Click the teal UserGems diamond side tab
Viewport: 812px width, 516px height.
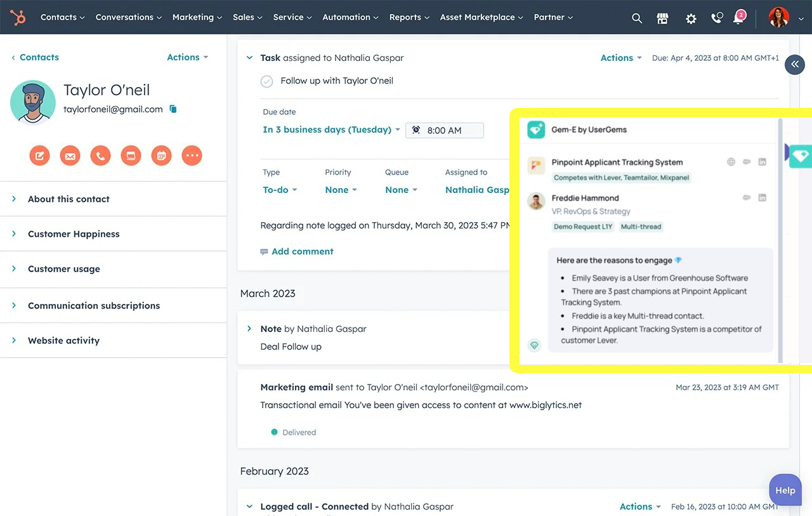pyautogui.click(x=800, y=155)
